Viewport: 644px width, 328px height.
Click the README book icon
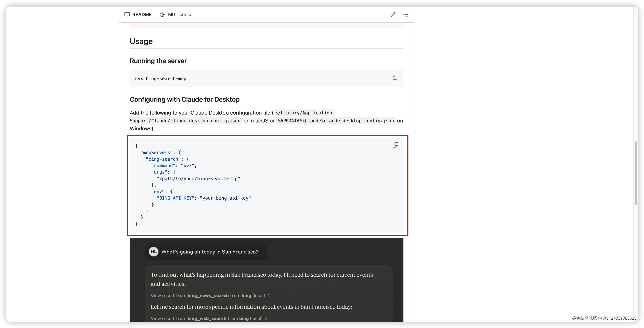(127, 15)
